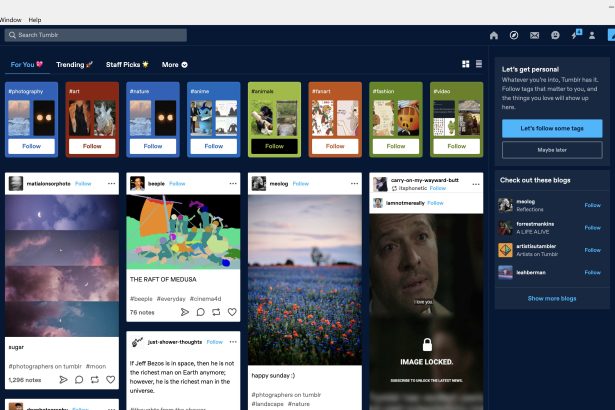Screen dimensions: 615x410
Task: Open the Explore compass icon
Action: (x=514, y=35)
